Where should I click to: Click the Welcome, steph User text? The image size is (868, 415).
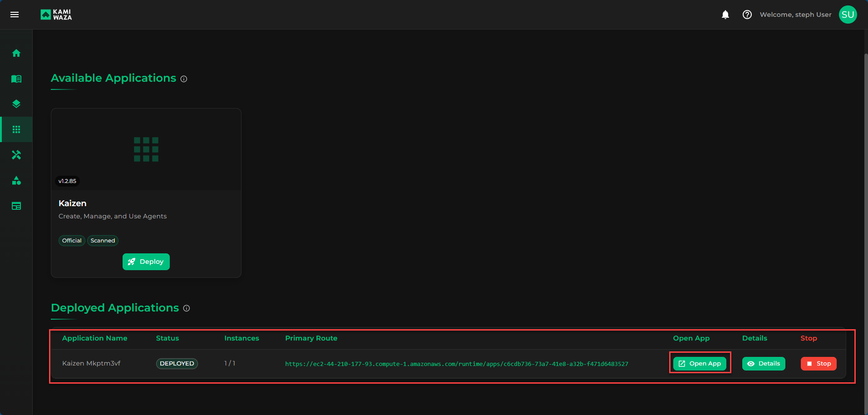pos(796,15)
